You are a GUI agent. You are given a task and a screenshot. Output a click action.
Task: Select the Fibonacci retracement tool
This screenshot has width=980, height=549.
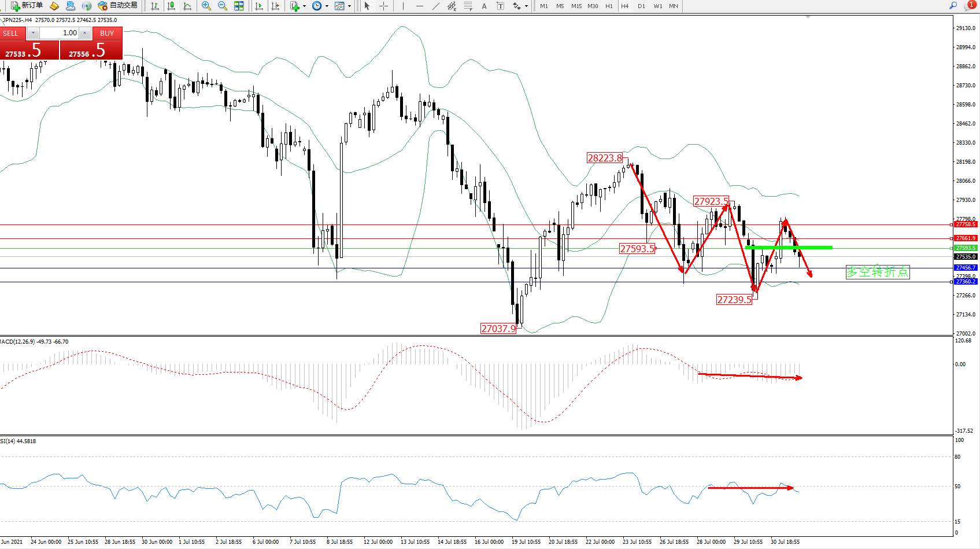point(468,6)
